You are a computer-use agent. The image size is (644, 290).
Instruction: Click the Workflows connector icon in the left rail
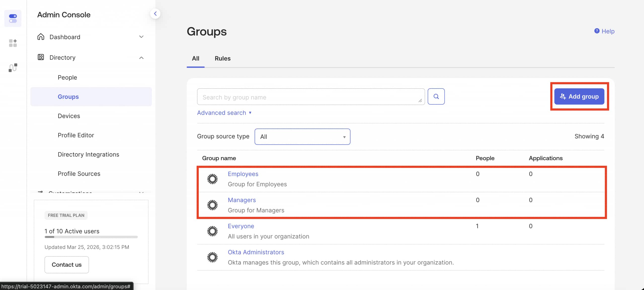coord(13,67)
